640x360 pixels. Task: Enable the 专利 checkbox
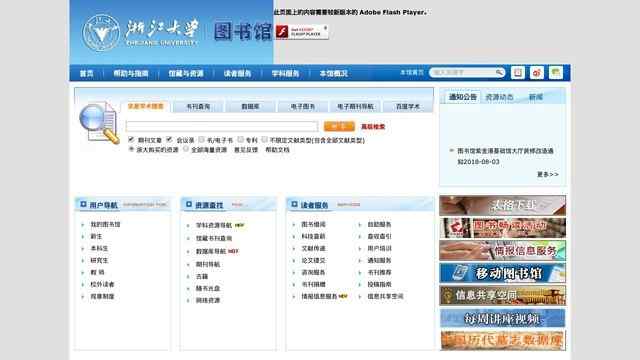pos(240,140)
